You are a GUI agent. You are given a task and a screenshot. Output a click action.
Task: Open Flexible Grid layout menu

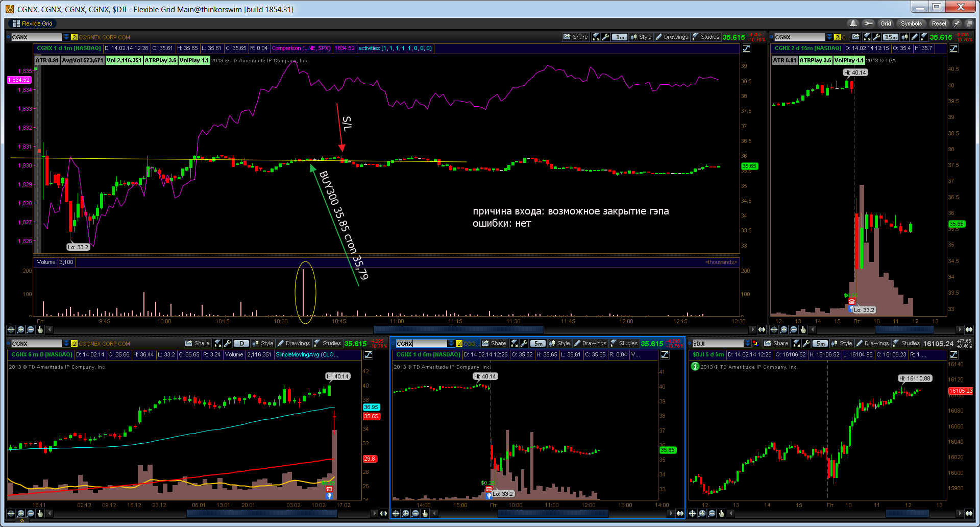pos(32,23)
